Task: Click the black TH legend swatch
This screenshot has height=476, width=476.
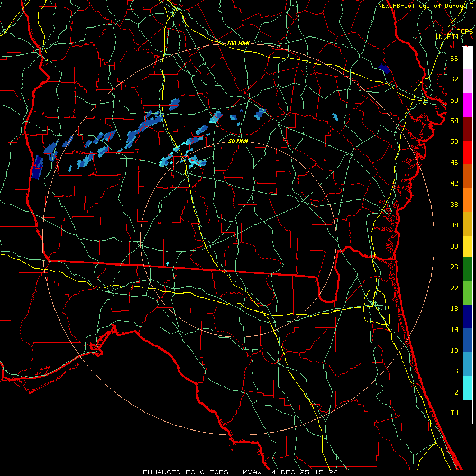Action: click(467, 411)
